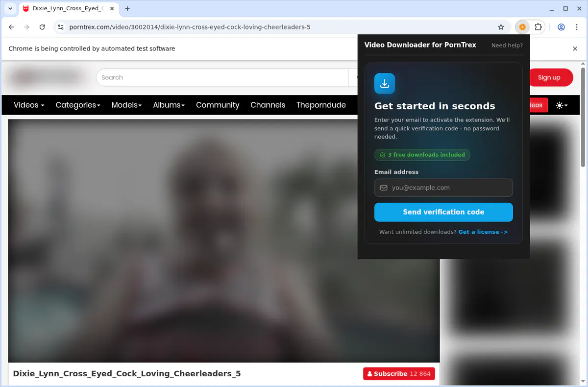
Task: Open the sun icon theme dropdown
Action: 562,105
